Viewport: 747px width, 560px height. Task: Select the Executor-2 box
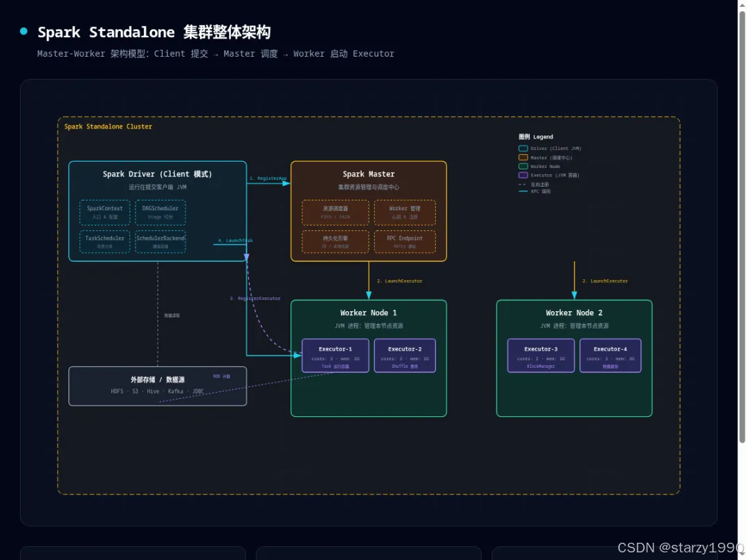coord(405,356)
